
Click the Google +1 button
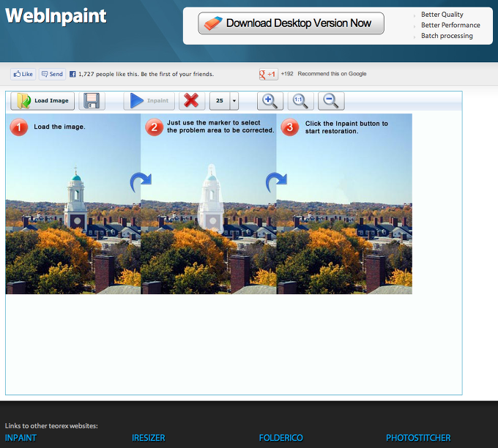click(x=268, y=74)
